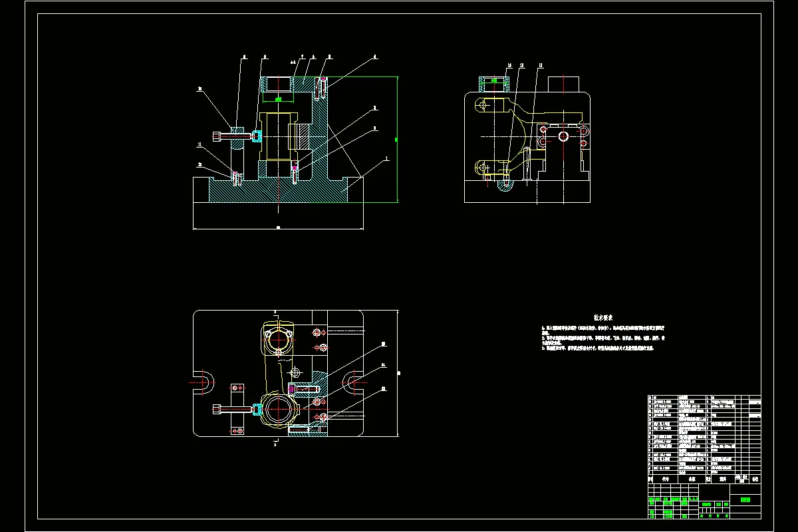
Task: Click the clamping bolt head in the front section view
Action: pyautogui.click(x=217, y=136)
